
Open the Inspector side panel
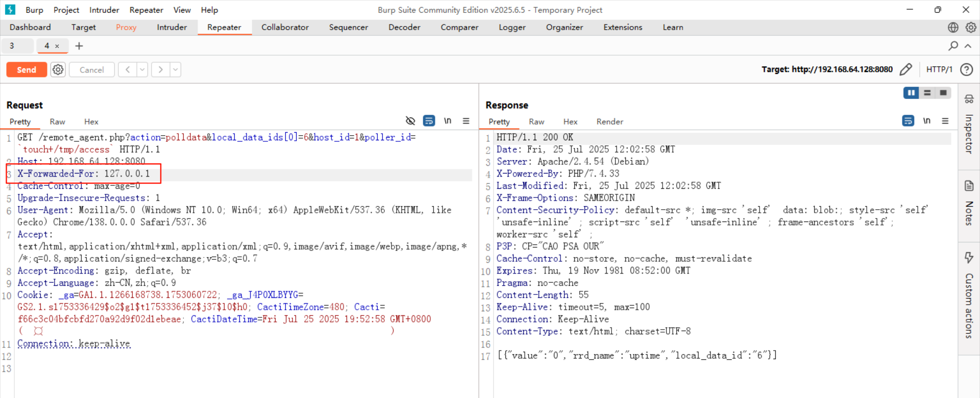969,125
